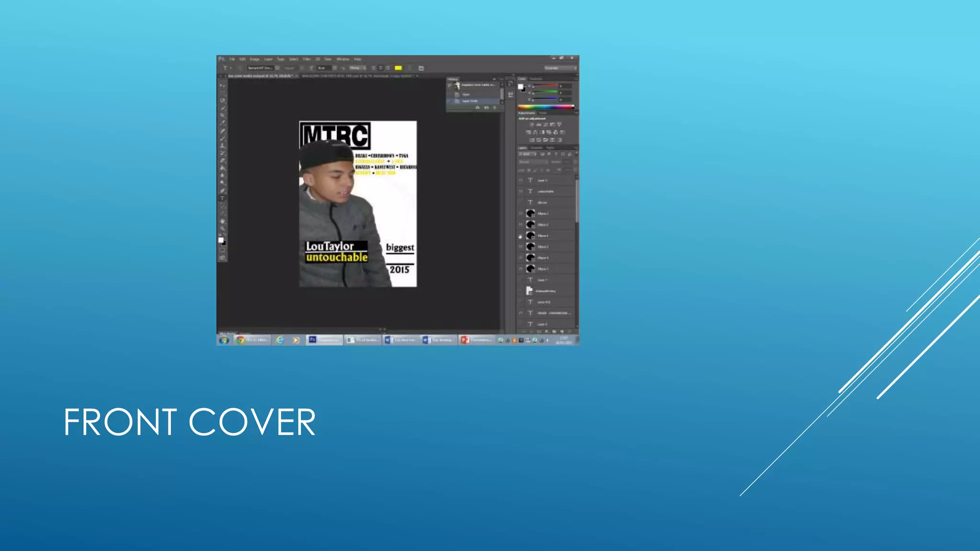This screenshot has width=980, height=551.
Task: Select the Brush tool
Action: (x=222, y=138)
